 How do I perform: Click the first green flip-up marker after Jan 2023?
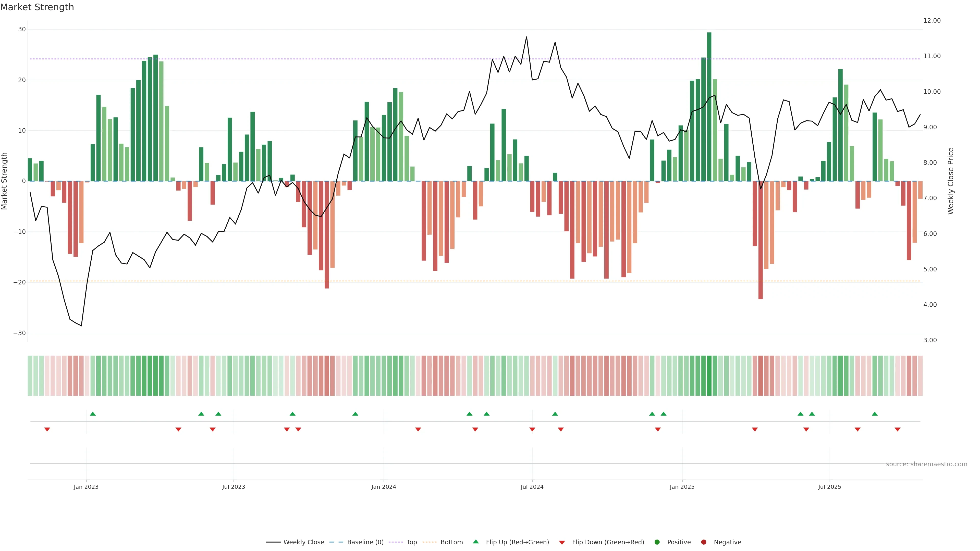point(93,414)
